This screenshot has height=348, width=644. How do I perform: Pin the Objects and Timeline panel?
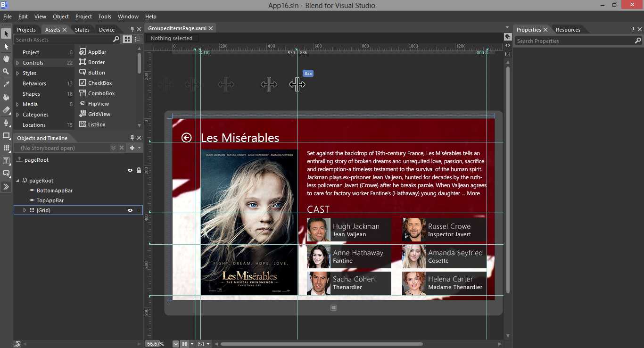tap(132, 138)
